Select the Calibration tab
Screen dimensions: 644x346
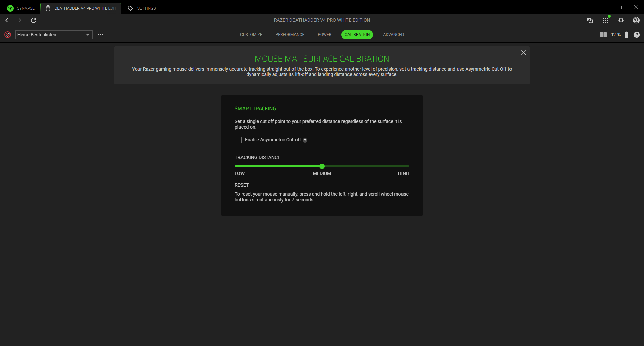click(x=357, y=35)
